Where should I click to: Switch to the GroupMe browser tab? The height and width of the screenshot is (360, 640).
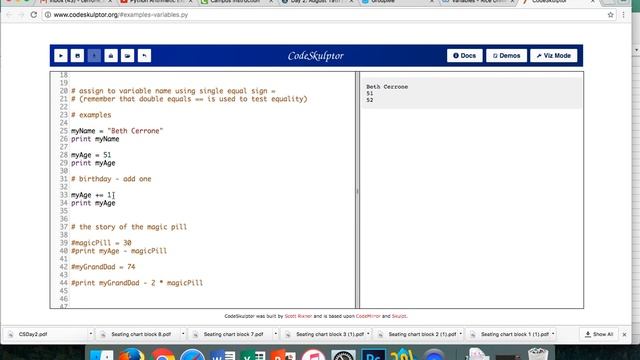(x=384, y=2)
